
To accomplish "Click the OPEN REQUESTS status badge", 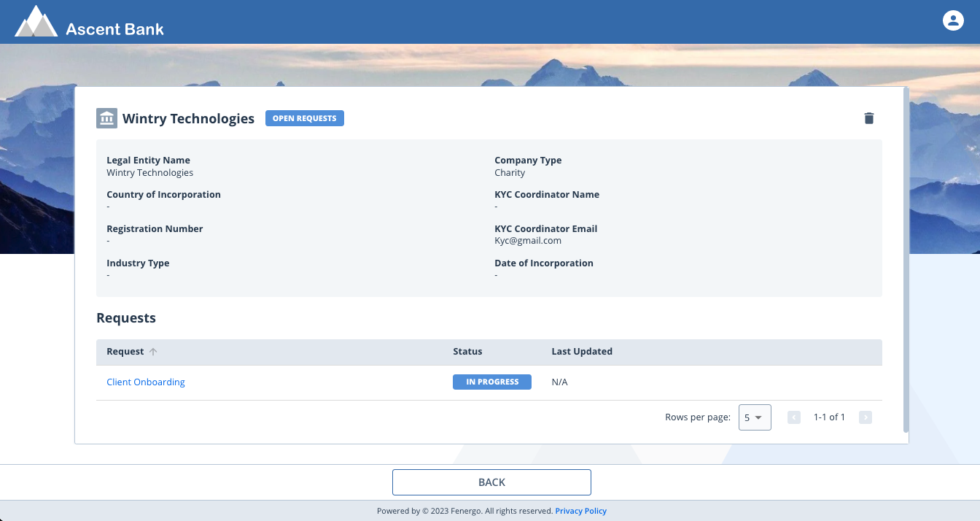I will (x=304, y=117).
